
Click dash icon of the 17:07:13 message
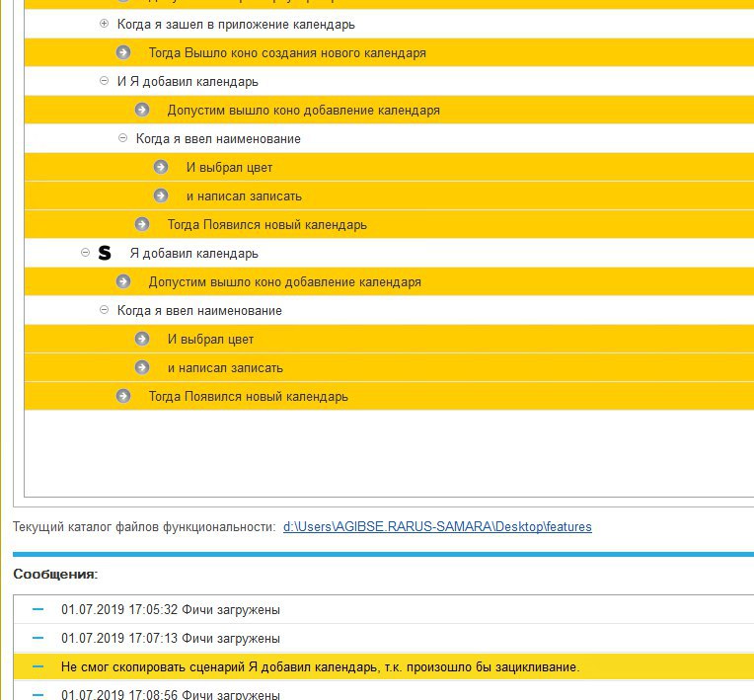(38, 639)
